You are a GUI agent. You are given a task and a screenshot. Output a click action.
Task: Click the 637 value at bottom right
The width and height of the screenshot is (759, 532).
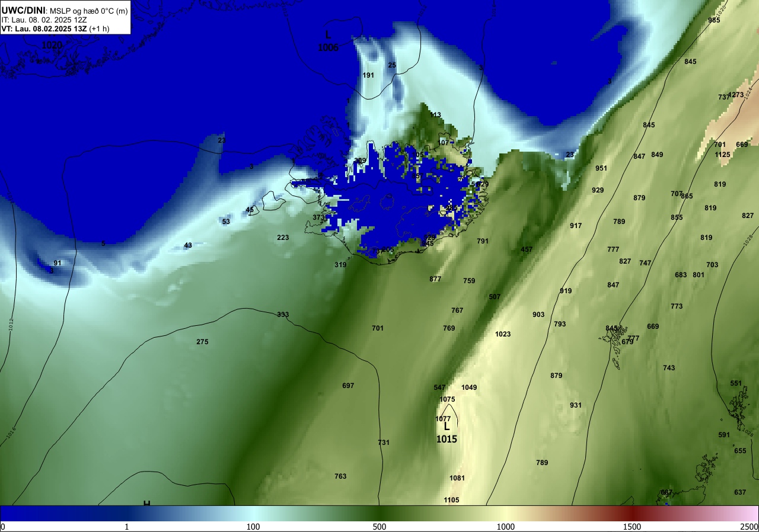pos(740,492)
